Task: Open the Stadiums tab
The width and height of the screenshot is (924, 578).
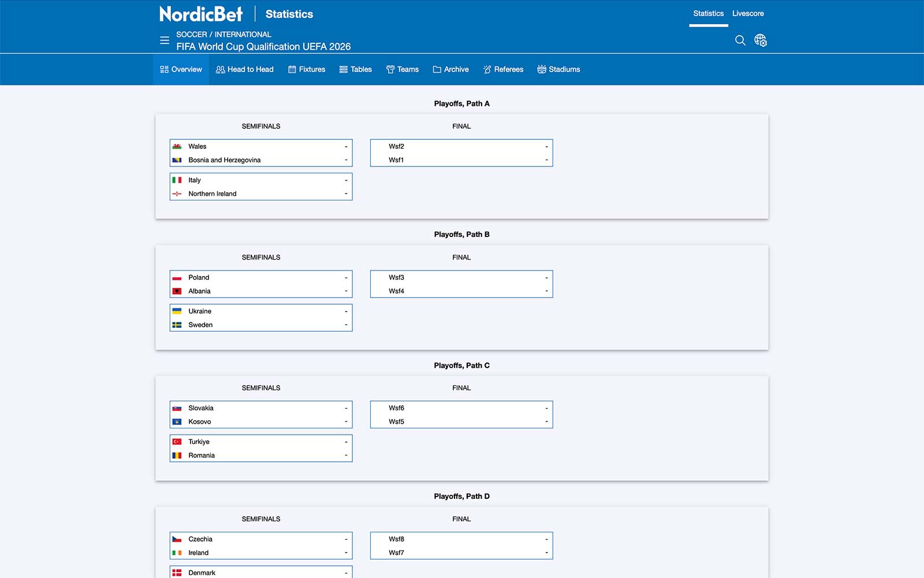Action: click(559, 69)
